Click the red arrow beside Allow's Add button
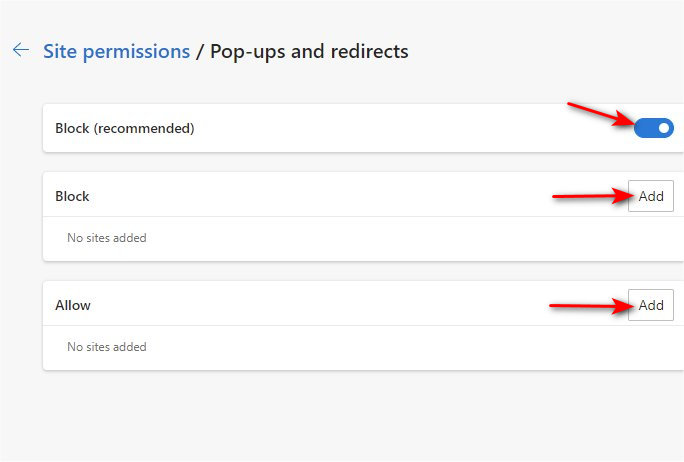 [x=590, y=306]
